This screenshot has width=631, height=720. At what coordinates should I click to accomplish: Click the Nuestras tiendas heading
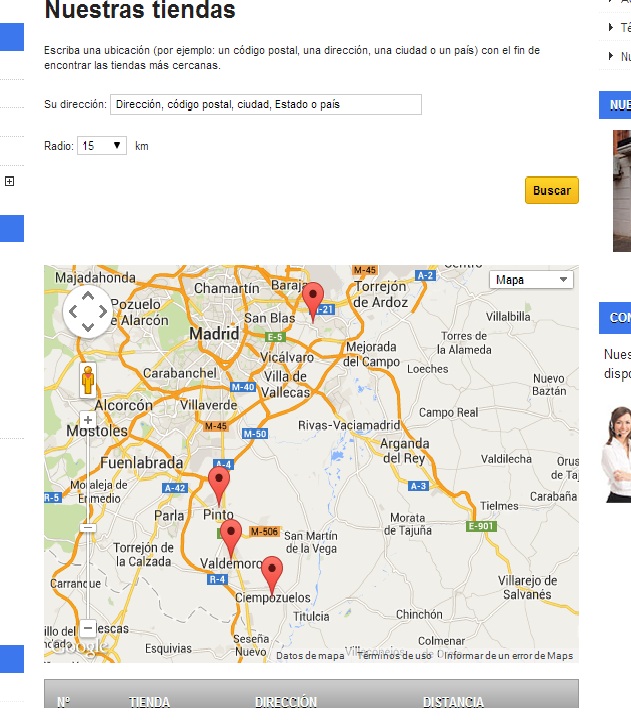[140, 10]
